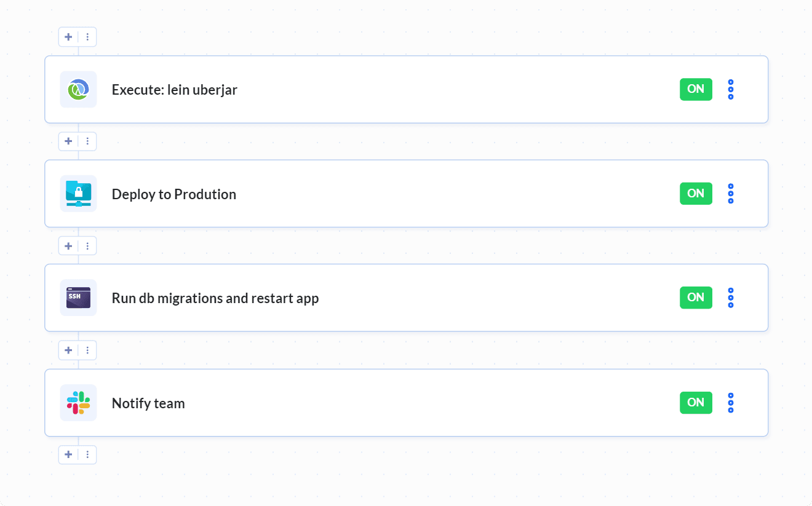Open the Run db migrations and restart app action
This screenshot has height=506, width=812.
pos(369,298)
